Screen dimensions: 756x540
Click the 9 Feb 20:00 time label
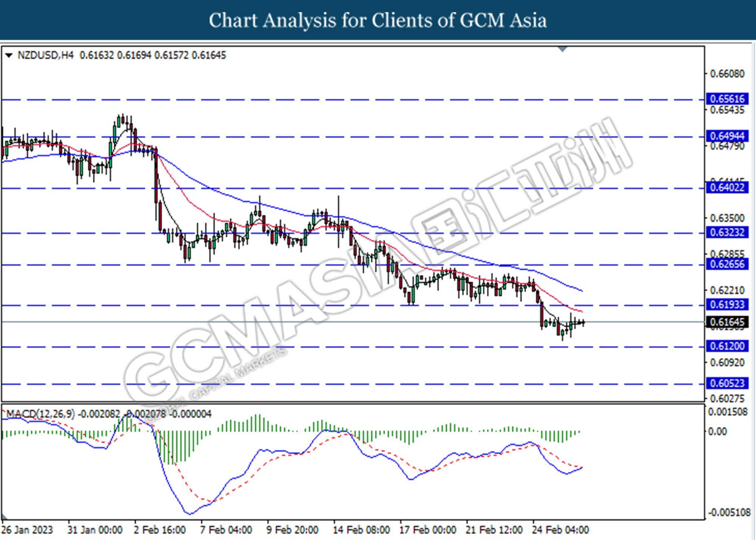point(292,530)
